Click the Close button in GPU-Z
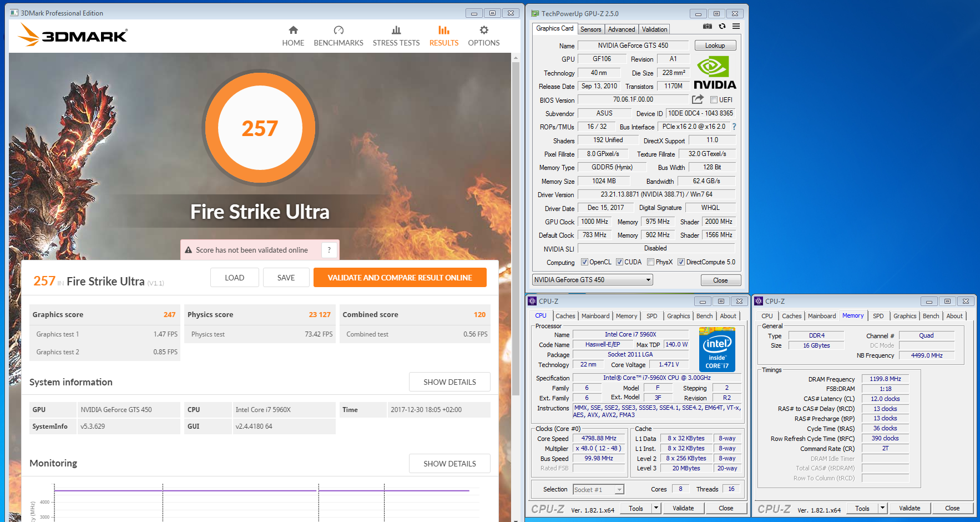 pos(720,280)
